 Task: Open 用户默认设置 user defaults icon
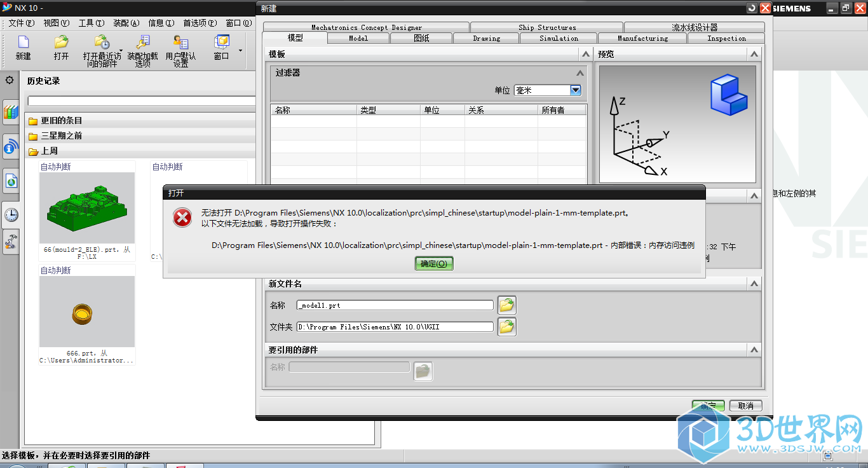tap(180, 51)
